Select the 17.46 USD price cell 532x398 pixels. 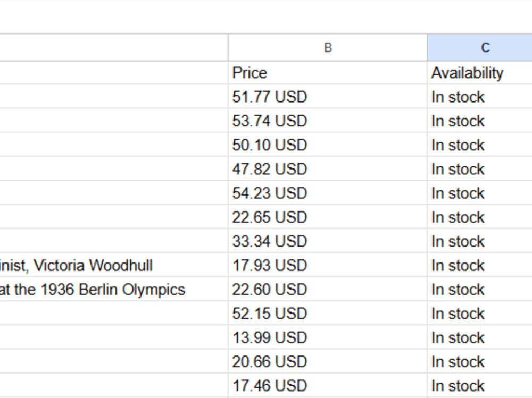[328, 386]
